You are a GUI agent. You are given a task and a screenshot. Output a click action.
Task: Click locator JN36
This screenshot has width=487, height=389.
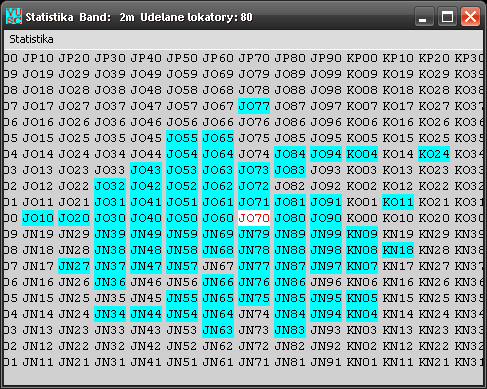pyautogui.click(x=110, y=282)
